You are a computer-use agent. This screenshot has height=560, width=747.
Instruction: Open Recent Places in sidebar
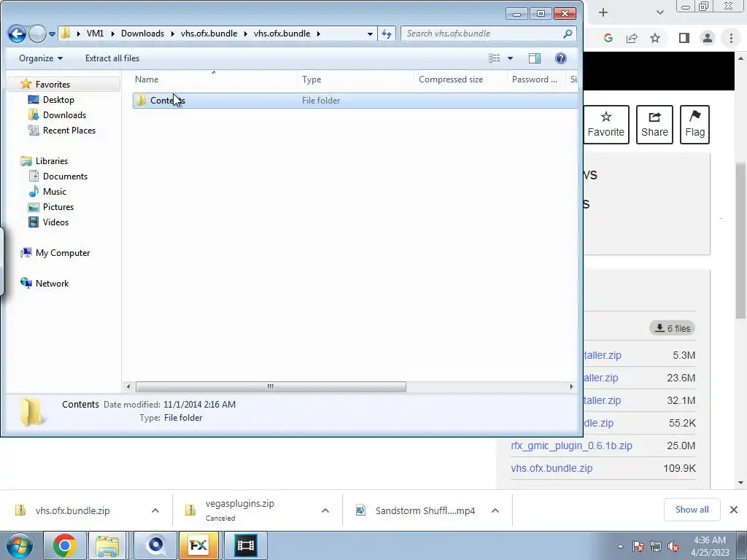tap(69, 130)
